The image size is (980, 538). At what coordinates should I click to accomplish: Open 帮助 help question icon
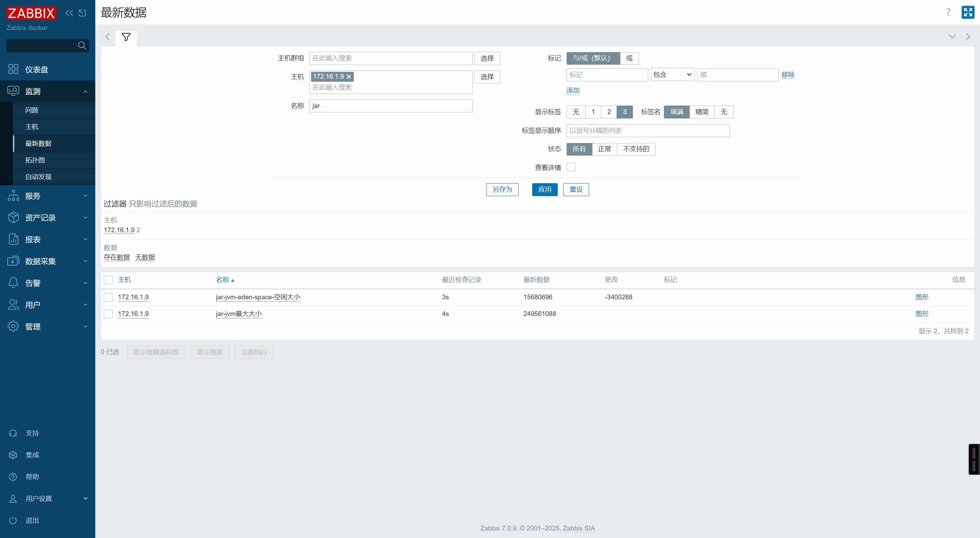pos(13,477)
